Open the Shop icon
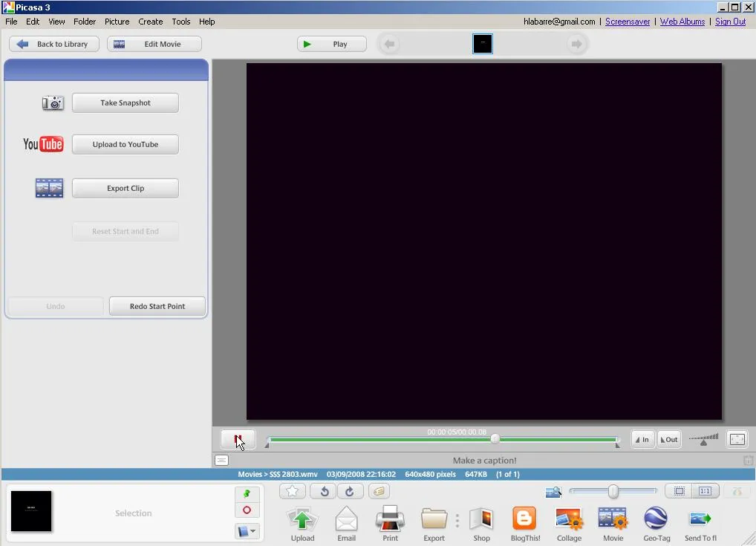Viewport: 756px width, 546px height. [482, 519]
